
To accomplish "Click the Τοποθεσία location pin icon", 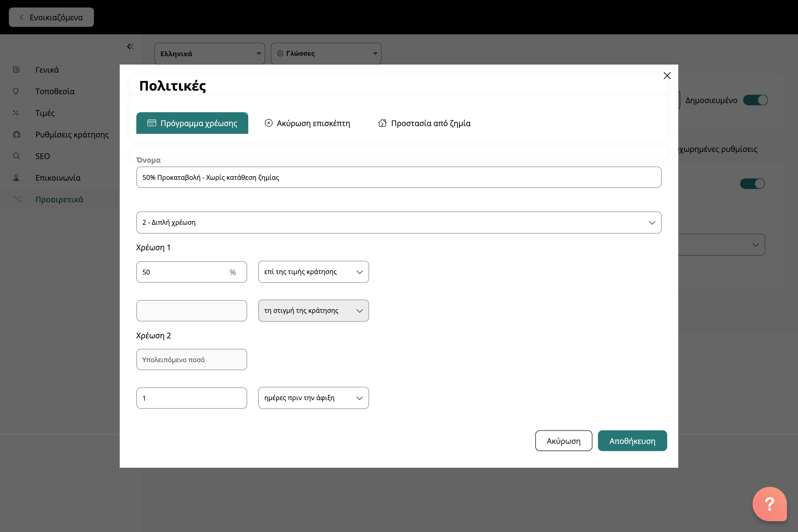I will [x=16, y=91].
